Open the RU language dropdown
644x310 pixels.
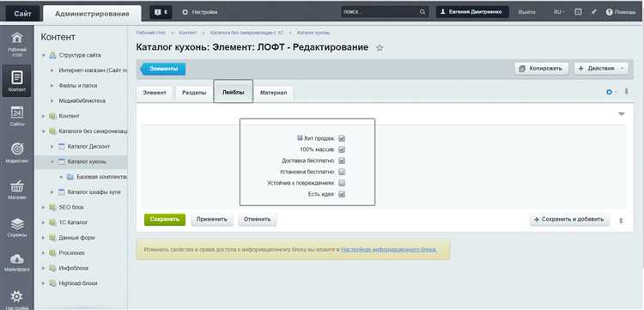[x=559, y=12]
